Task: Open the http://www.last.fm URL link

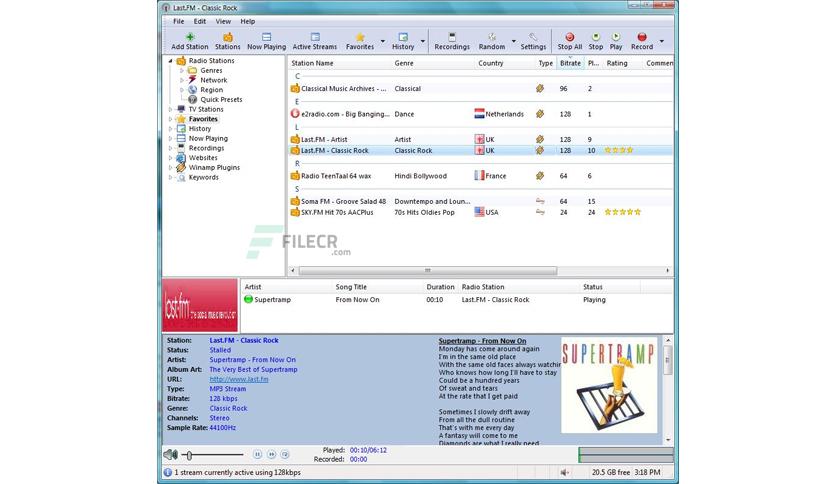Action: [x=239, y=379]
